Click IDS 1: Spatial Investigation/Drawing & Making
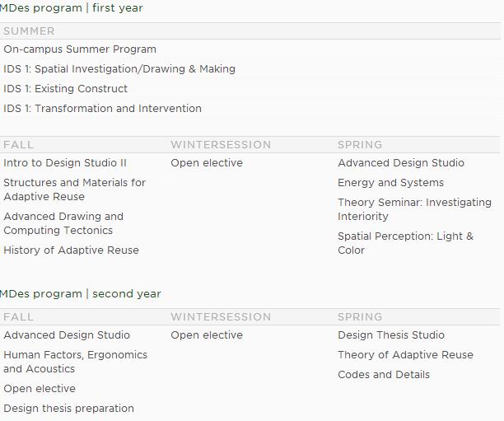504x421 pixels. (x=119, y=69)
